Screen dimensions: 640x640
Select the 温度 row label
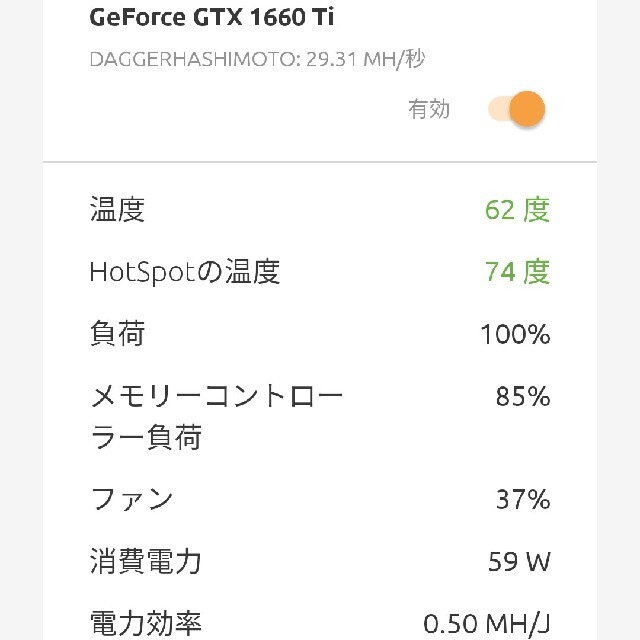pyautogui.click(x=117, y=209)
